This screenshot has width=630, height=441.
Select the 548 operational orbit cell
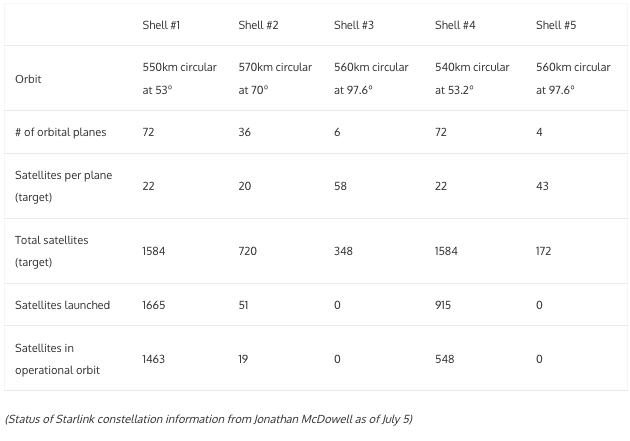click(446, 358)
